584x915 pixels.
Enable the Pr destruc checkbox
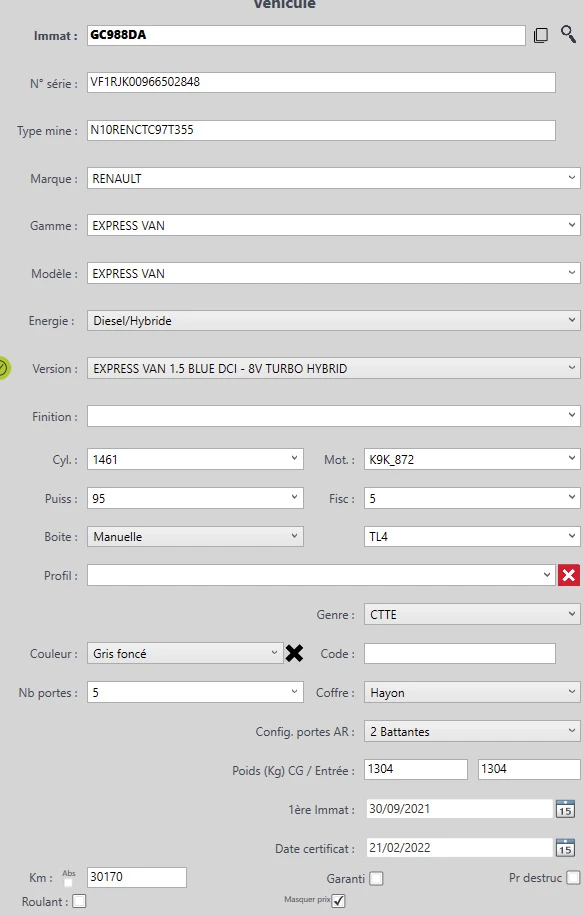[x=573, y=877]
